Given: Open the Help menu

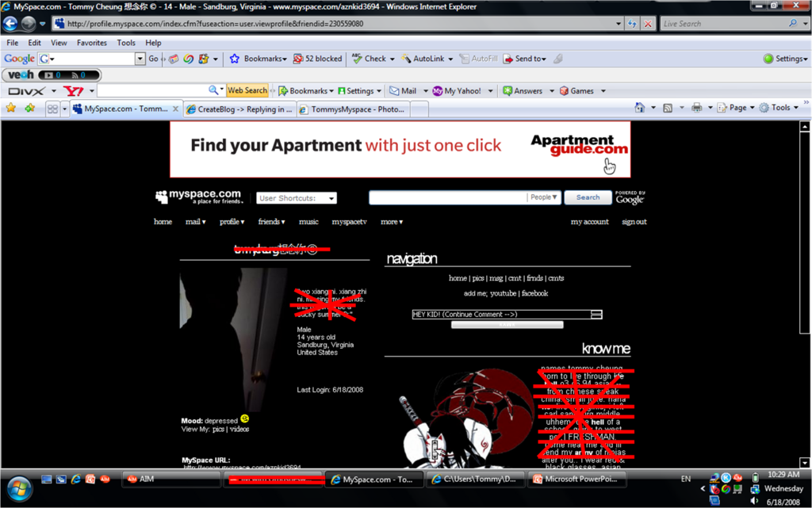Looking at the screenshot, I should pos(153,43).
